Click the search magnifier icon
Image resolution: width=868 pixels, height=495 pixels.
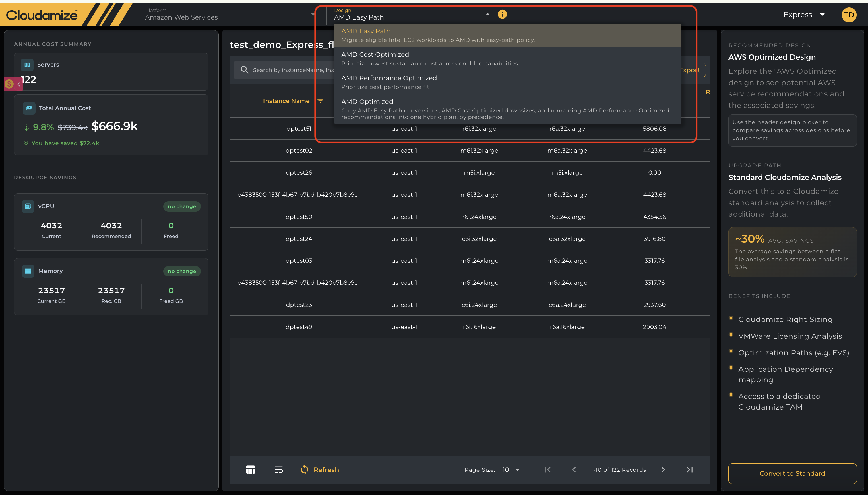(x=244, y=70)
